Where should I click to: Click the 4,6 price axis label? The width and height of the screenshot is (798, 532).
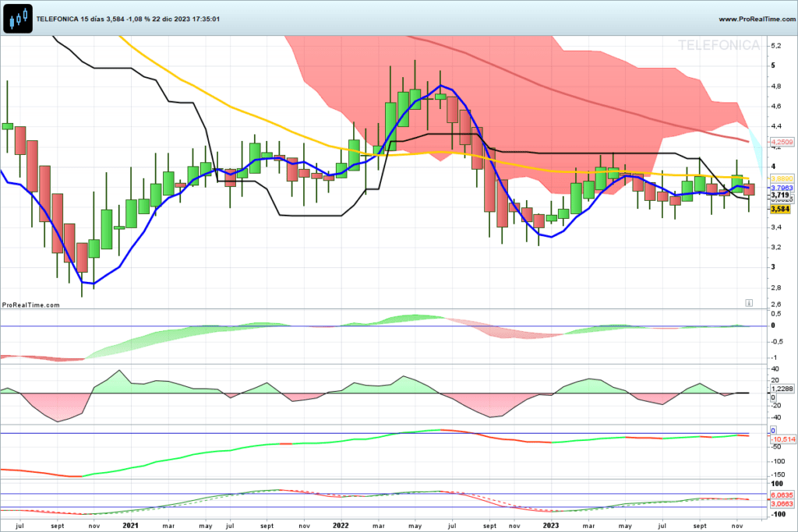pyautogui.click(x=776, y=106)
